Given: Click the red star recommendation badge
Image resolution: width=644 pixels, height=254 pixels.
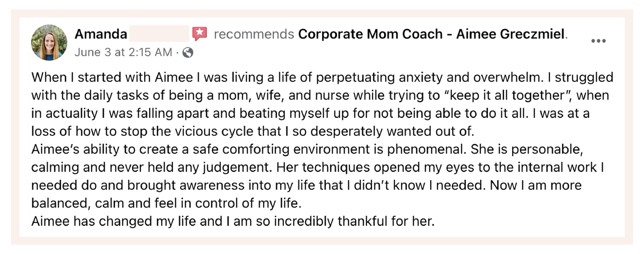Looking at the screenshot, I should [x=199, y=33].
